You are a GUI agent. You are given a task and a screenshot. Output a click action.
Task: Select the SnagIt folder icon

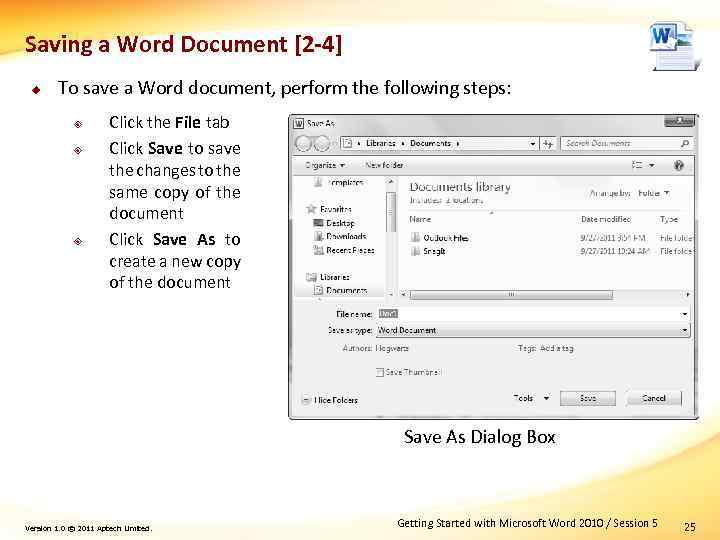pyautogui.click(x=415, y=251)
